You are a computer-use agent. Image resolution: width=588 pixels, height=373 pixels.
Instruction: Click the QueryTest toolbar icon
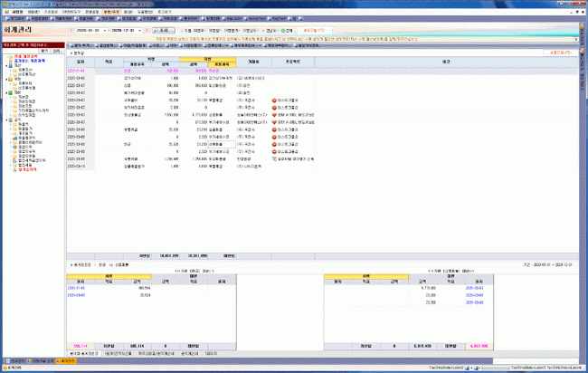[246, 18]
